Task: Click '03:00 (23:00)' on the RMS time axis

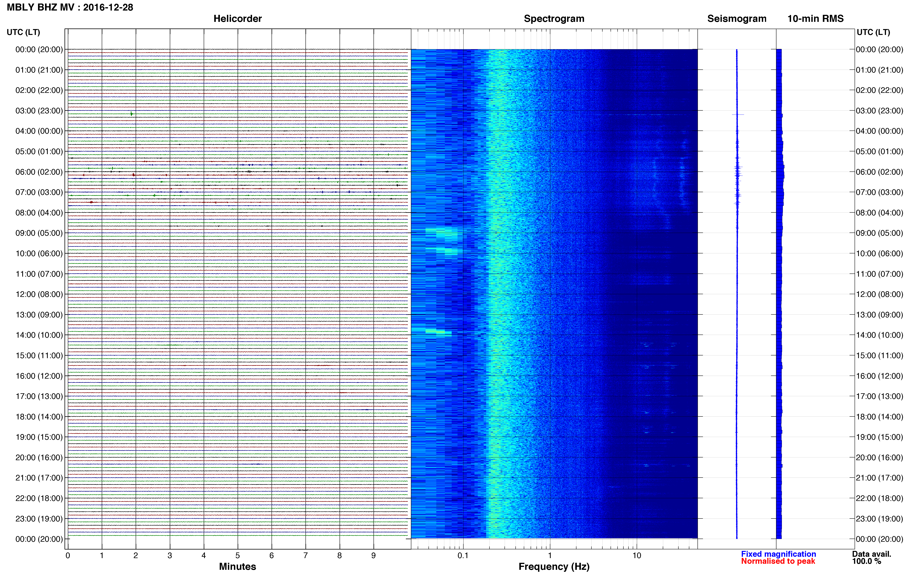Action: (x=879, y=111)
